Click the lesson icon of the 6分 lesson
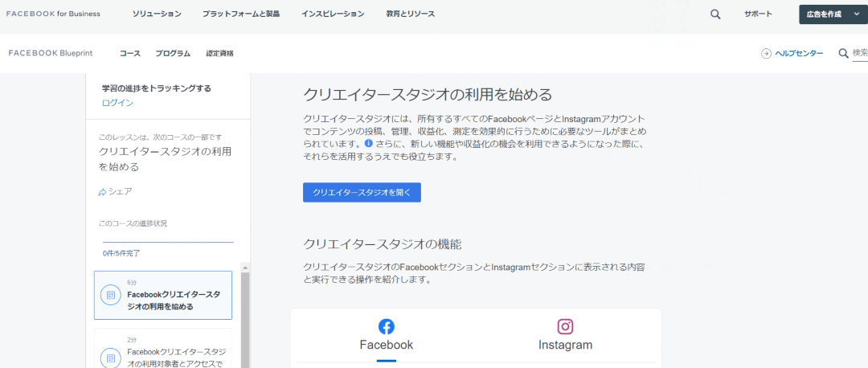The width and height of the screenshot is (868, 368). click(111, 295)
